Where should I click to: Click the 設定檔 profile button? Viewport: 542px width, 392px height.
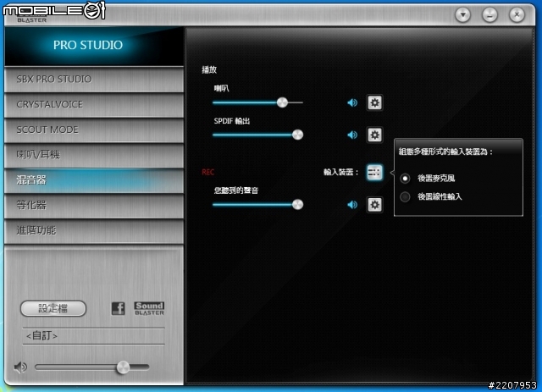(53, 308)
